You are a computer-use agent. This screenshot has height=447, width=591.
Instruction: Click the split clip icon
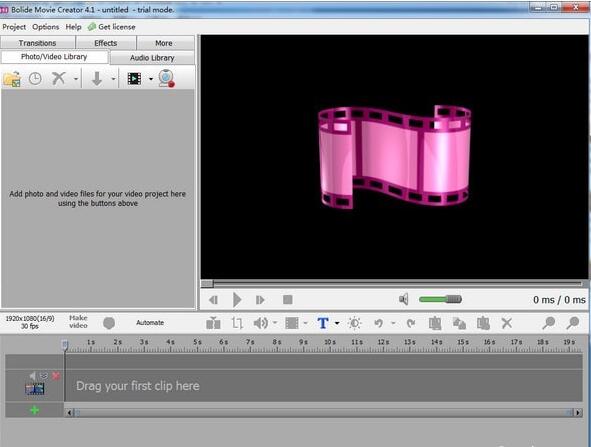click(x=213, y=323)
